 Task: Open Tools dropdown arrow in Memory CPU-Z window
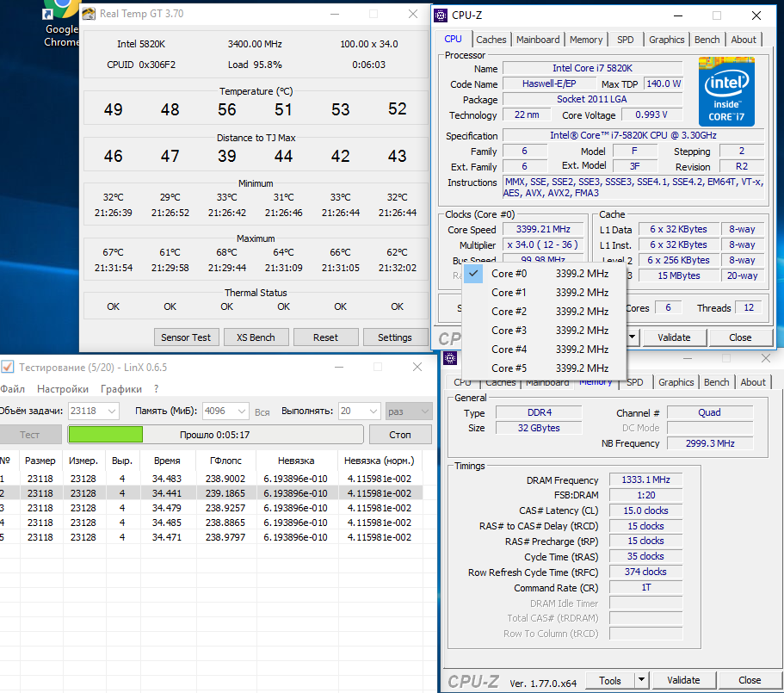pyautogui.click(x=641, y=680)
